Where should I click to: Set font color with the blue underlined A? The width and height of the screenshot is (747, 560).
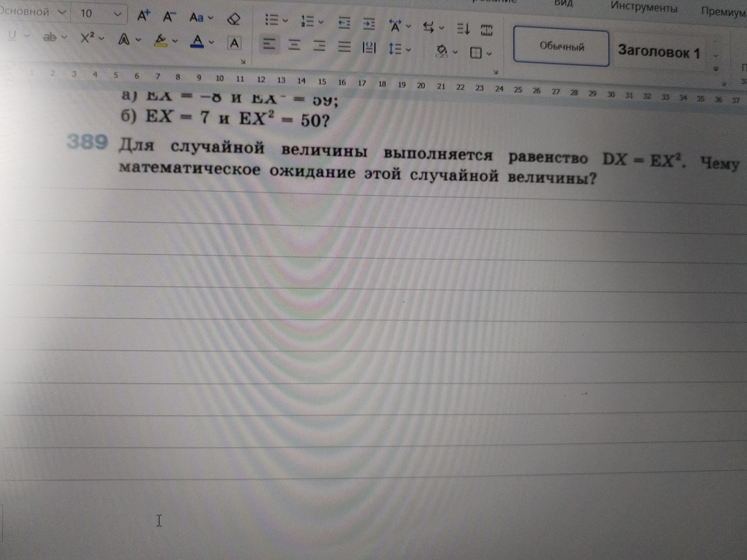[x=197, y=41]
